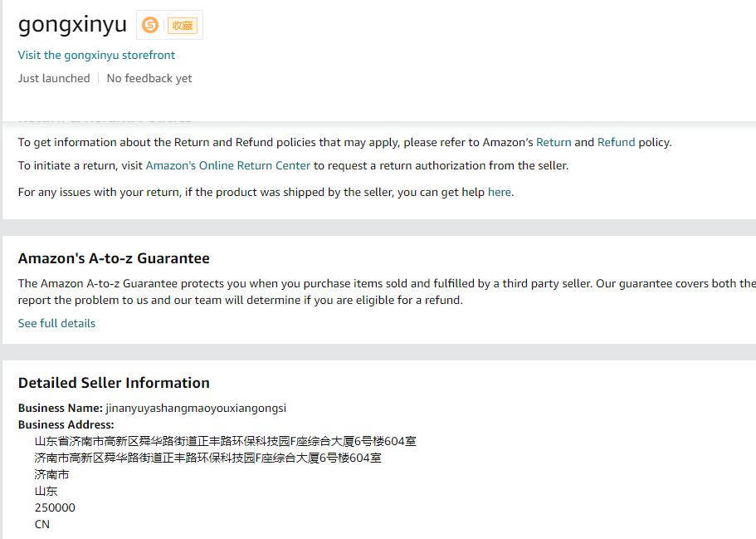
Task: Open Amazon's Return policy link
Action: pos(554,142)
